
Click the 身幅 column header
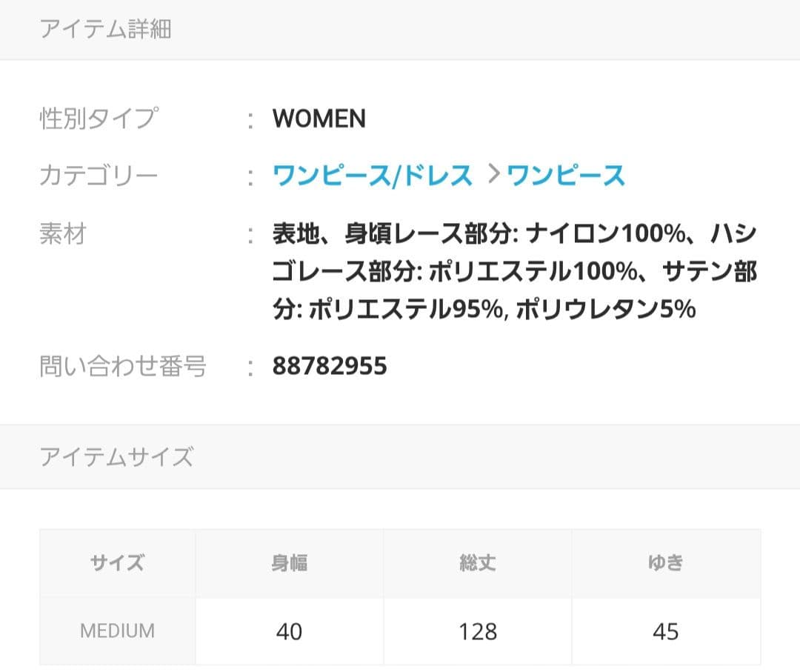[290, 563]
